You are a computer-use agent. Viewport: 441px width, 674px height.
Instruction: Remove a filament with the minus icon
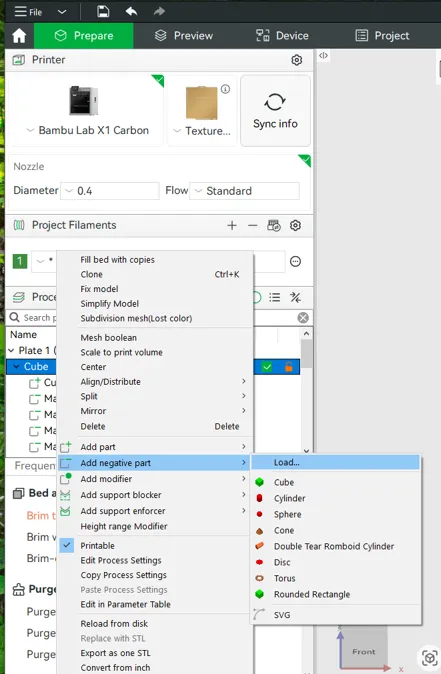(253, 225)
